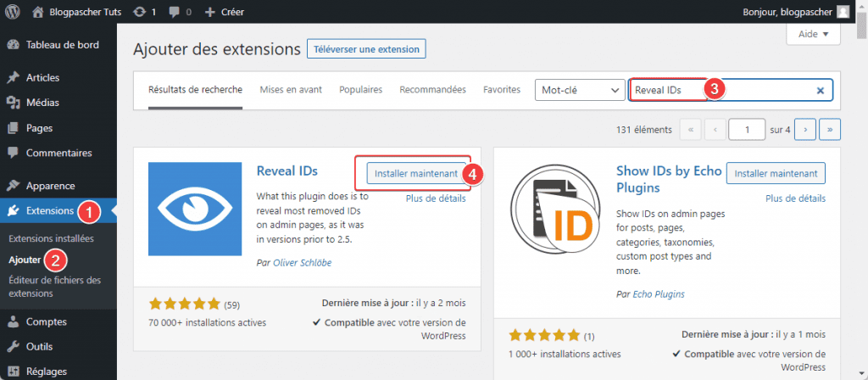Expand the Aide help dropdown
The width and height of the screenshot is (868, 380).
point(813,34)
